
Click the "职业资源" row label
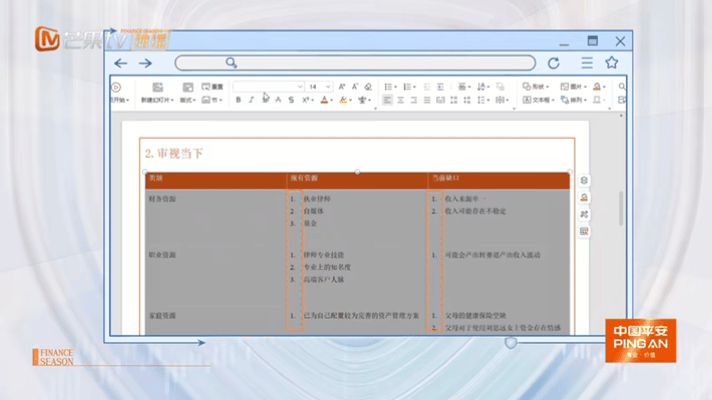[x=162, y=255]
